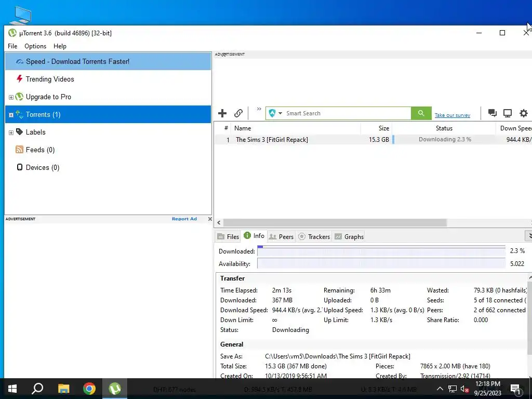Click the Feeds RSS icon
532x399 pixels.
tap(19, 150)
